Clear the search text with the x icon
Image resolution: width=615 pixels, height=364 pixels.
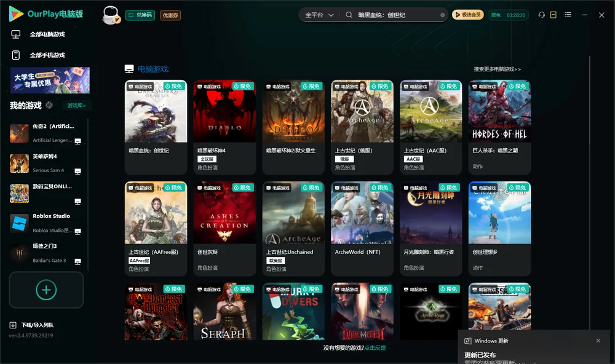tap(442, 15)
